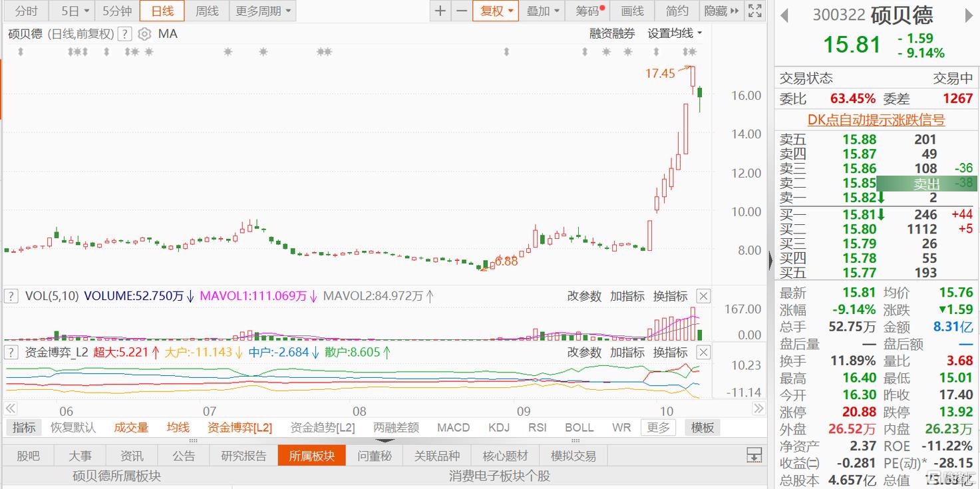Switch to 周线 weekly chart tab
This screenshot has height=489, width=980.
pos(207,11)
